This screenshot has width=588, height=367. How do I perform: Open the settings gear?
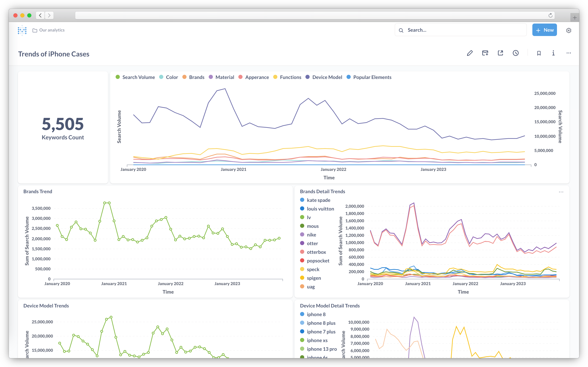click(569, 30)
